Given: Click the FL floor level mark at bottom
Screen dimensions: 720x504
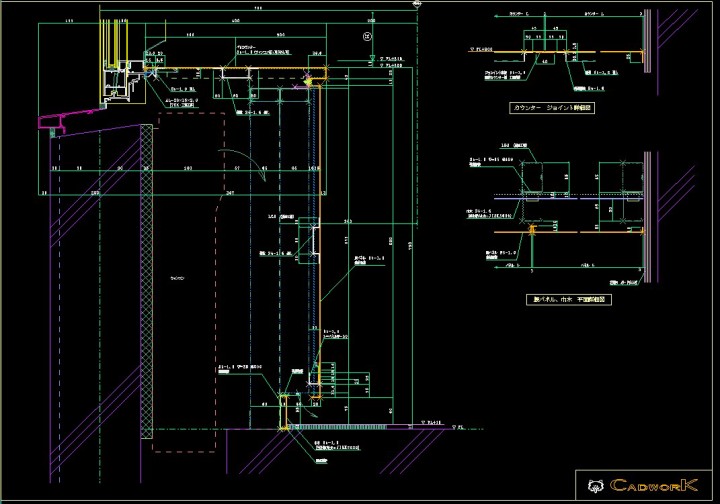Looking at the screenshot, I should pyautogui.click(x=458, y=428).
